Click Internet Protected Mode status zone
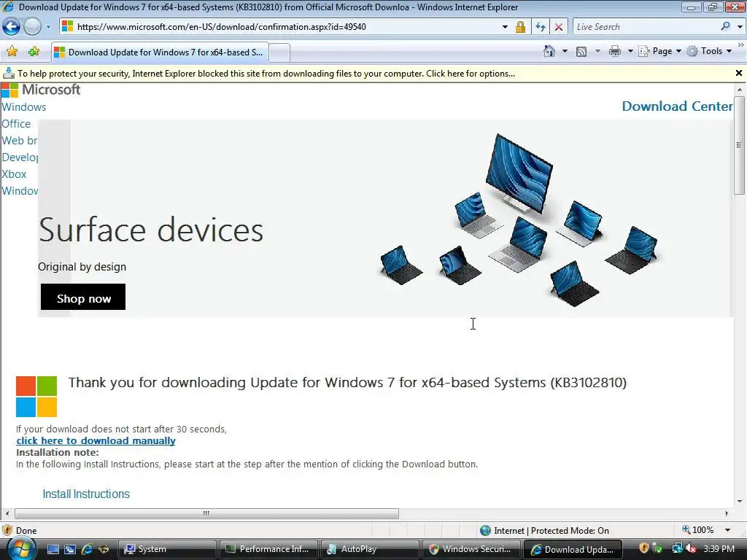Viewport: 747px width, 560px height. pyautogui.click(x=544, y=531)
